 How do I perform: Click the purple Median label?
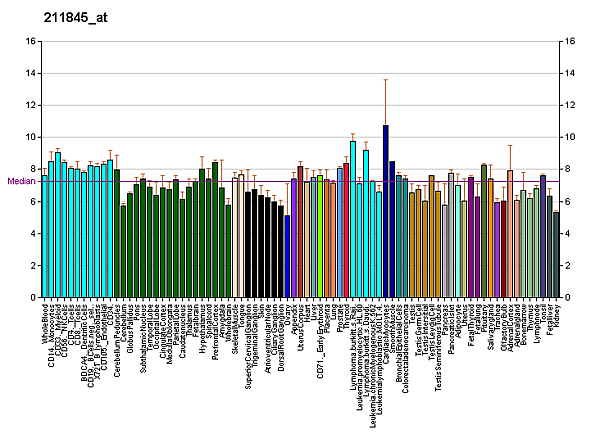pyautogui.click(x=20, y=181)
